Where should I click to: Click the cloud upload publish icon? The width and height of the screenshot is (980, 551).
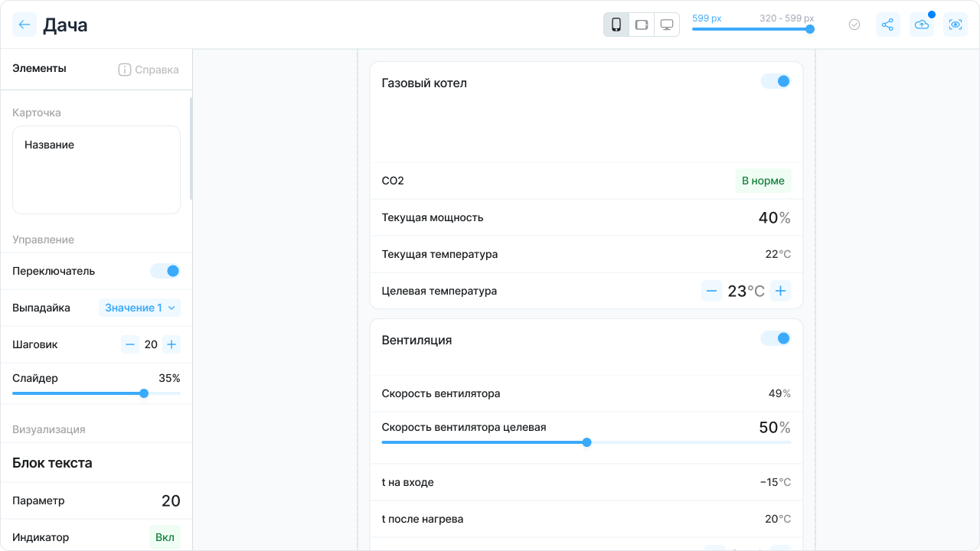(x=922, y=24)
